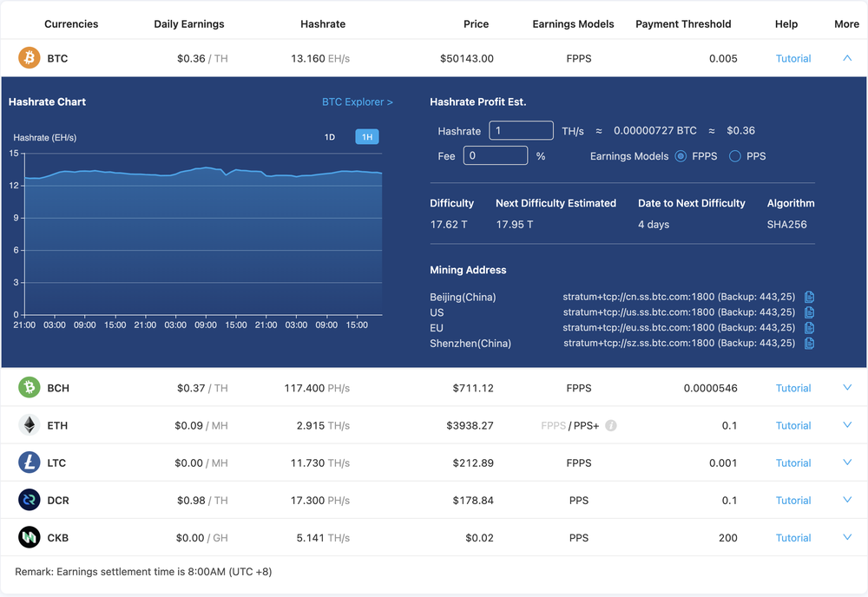This screenshot has width=868, height=597.
Task: Expand the BCH details row
Action: (x=846, y=387)
